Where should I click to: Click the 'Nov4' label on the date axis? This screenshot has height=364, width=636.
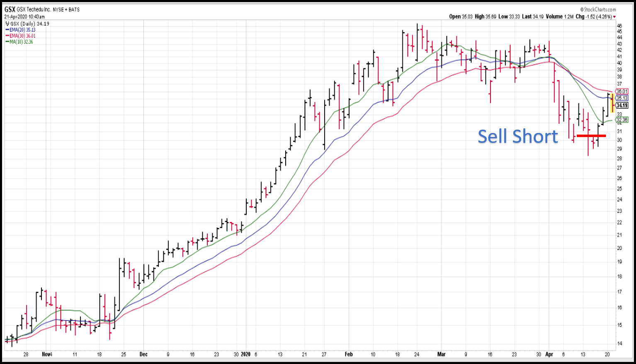(x=47, y=354)
